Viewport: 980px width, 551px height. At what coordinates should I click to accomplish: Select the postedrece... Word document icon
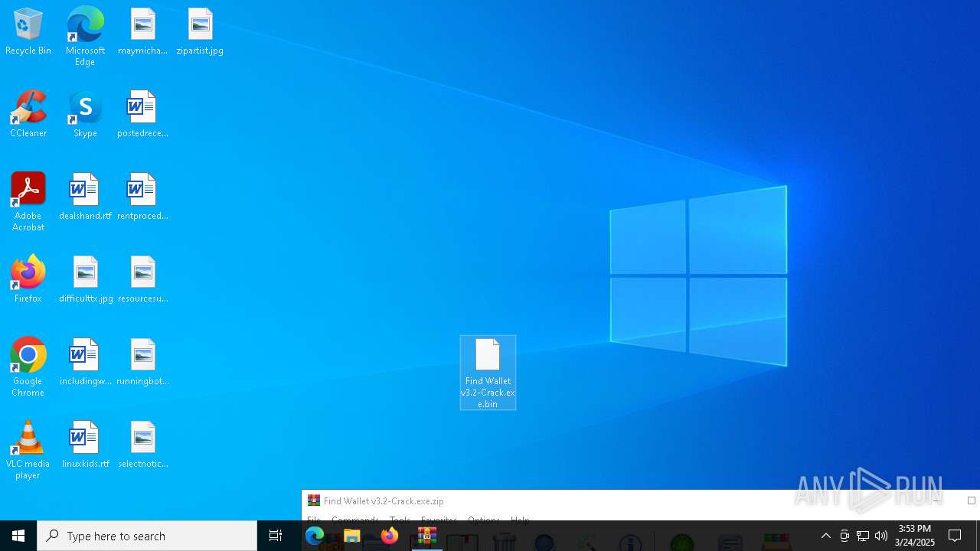click(142, 115)
